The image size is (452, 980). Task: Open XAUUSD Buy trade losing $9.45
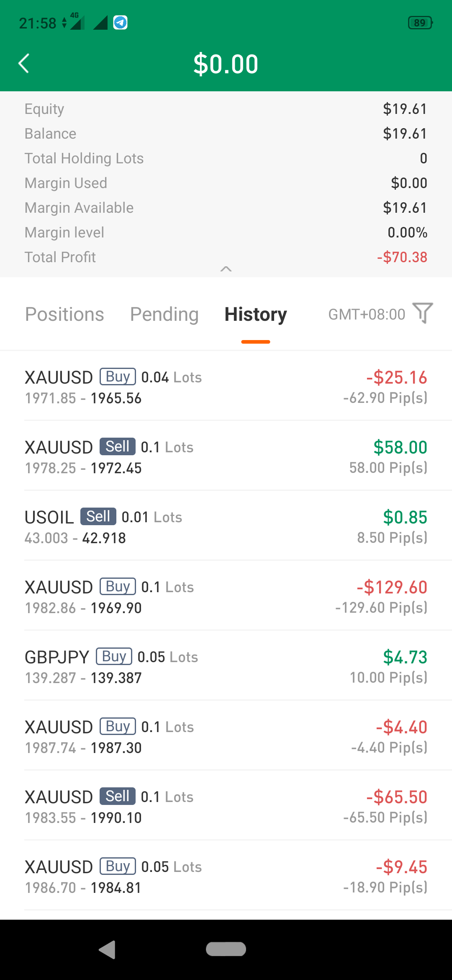click(226, 876)
